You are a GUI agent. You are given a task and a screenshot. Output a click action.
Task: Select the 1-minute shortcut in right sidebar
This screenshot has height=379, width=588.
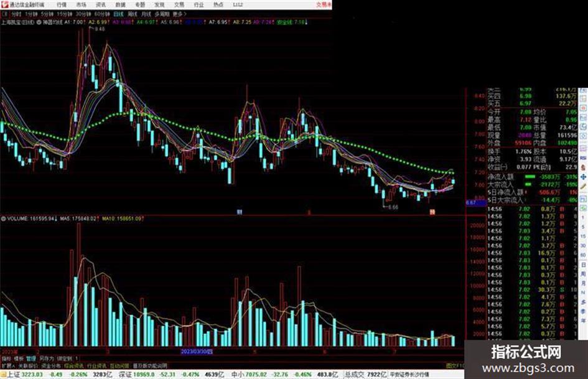pos(583,217)
